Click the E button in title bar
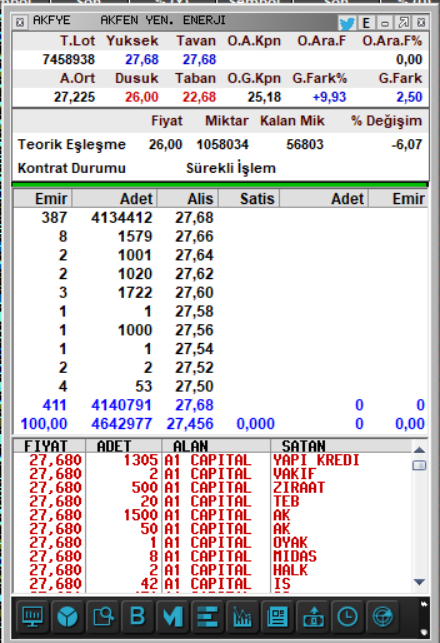Viewport: 440px width, 643px height. (x=366, y=23)
